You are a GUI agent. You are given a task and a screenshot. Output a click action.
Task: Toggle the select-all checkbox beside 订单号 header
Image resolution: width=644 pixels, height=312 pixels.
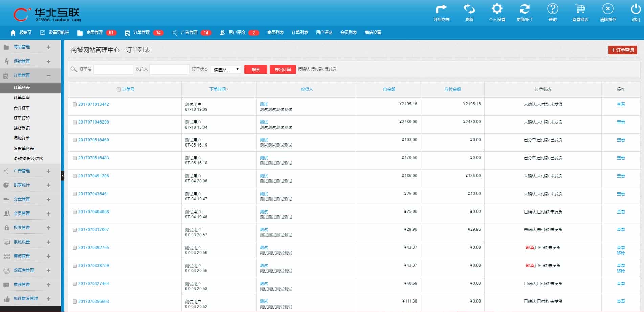(119, 89)
